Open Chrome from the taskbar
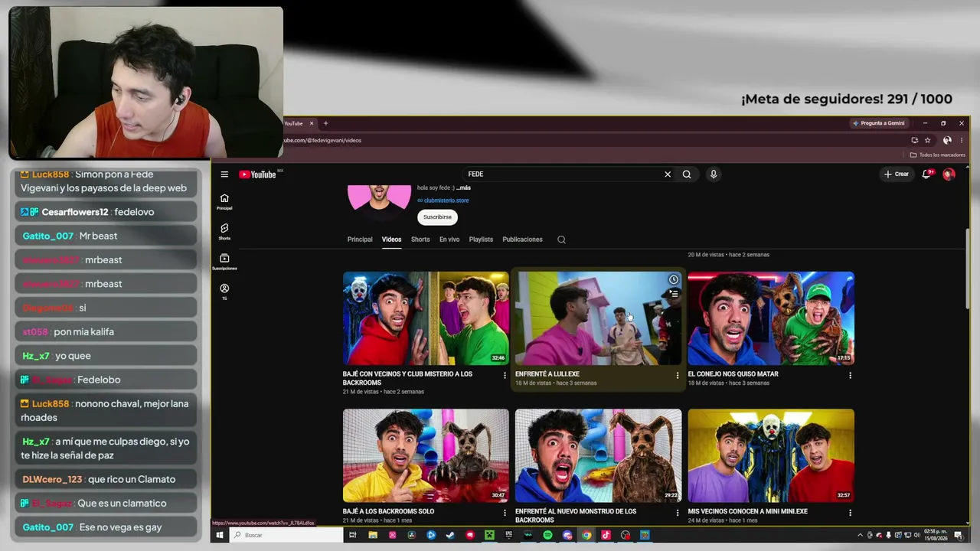The width and height of the screenshot is (980, 551). point(586,535)
